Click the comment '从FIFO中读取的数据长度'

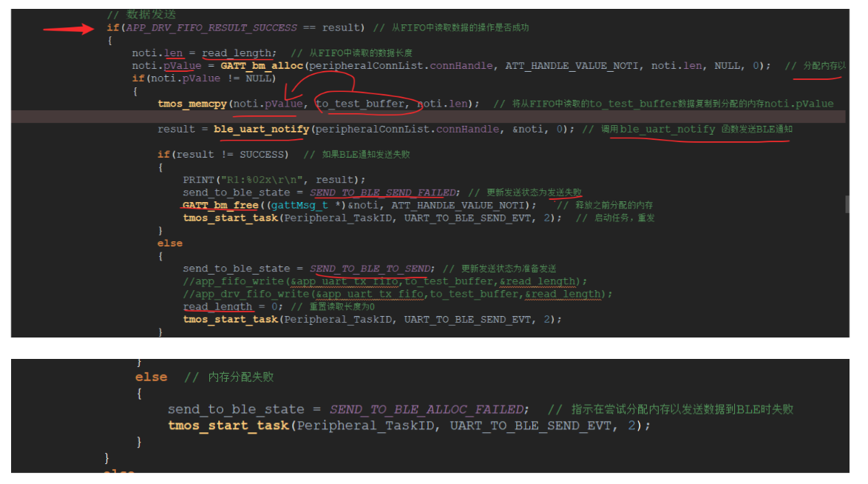360,53
